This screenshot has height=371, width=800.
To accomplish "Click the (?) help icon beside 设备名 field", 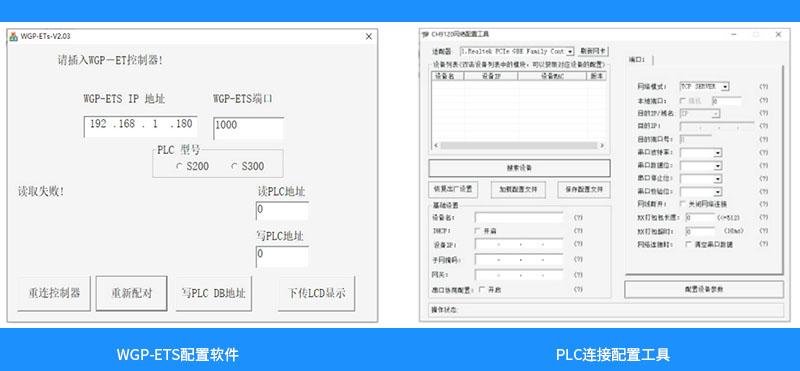I will 578,217.
